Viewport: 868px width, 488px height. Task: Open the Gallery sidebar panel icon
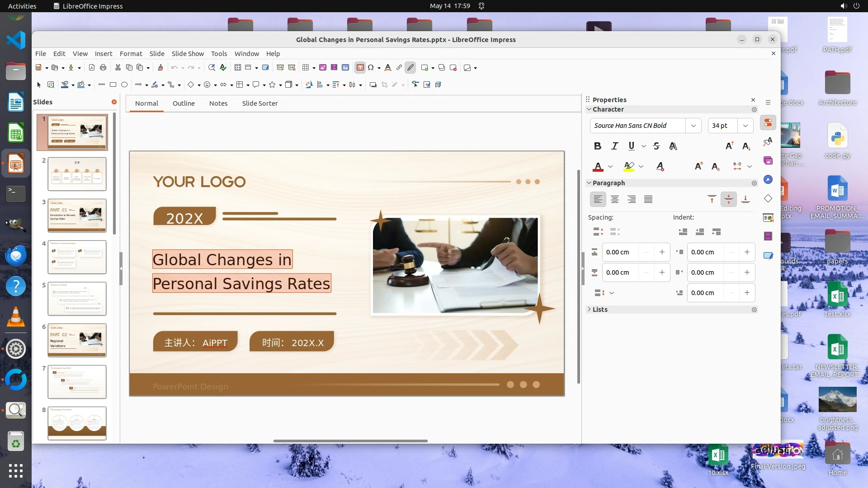(x=768, y=160)
